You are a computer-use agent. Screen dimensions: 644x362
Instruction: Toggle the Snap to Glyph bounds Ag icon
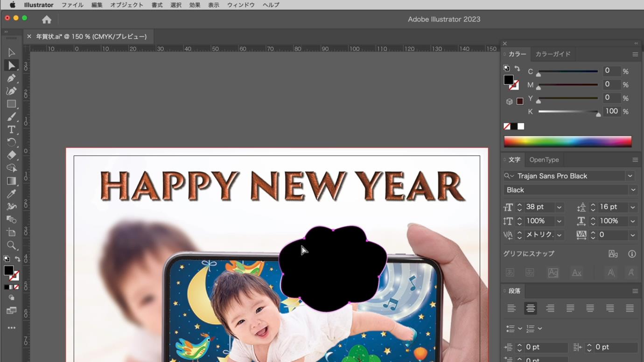tap(613, 254)
